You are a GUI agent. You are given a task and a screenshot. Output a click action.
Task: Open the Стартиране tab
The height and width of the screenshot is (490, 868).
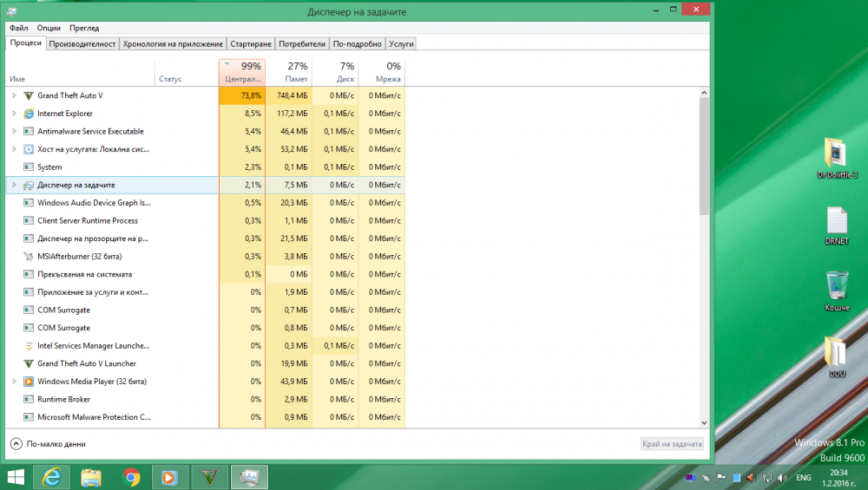tap(251, 43)
